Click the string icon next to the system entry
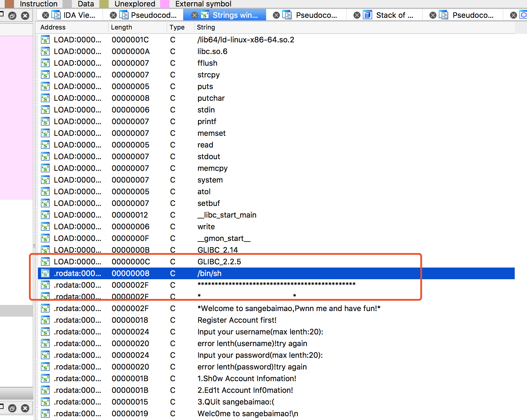 45,180
